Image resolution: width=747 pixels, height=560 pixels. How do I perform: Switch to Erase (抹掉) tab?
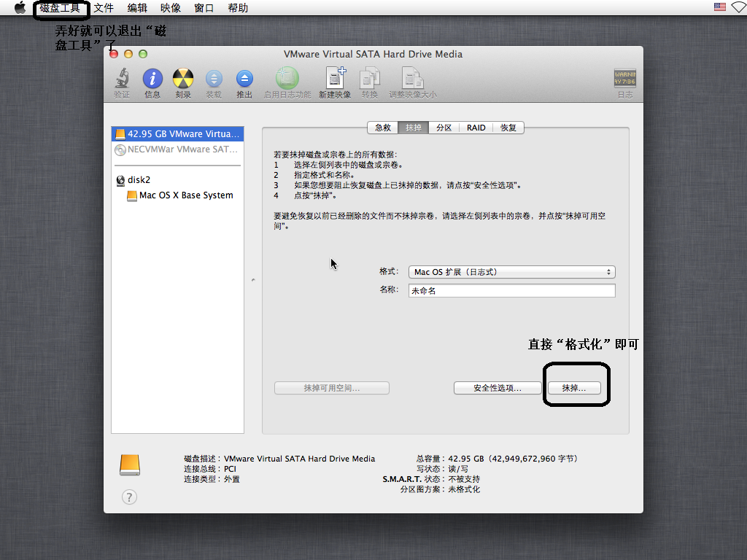pyautogui.click(x=414, y=128)
